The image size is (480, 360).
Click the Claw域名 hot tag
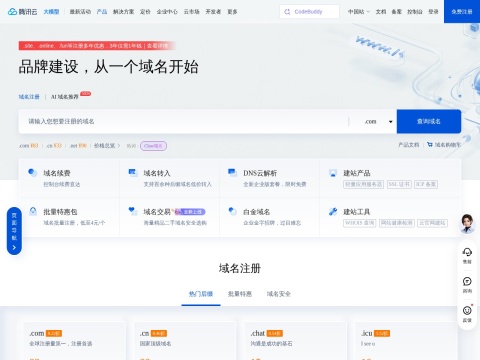[x=153, y=146]
